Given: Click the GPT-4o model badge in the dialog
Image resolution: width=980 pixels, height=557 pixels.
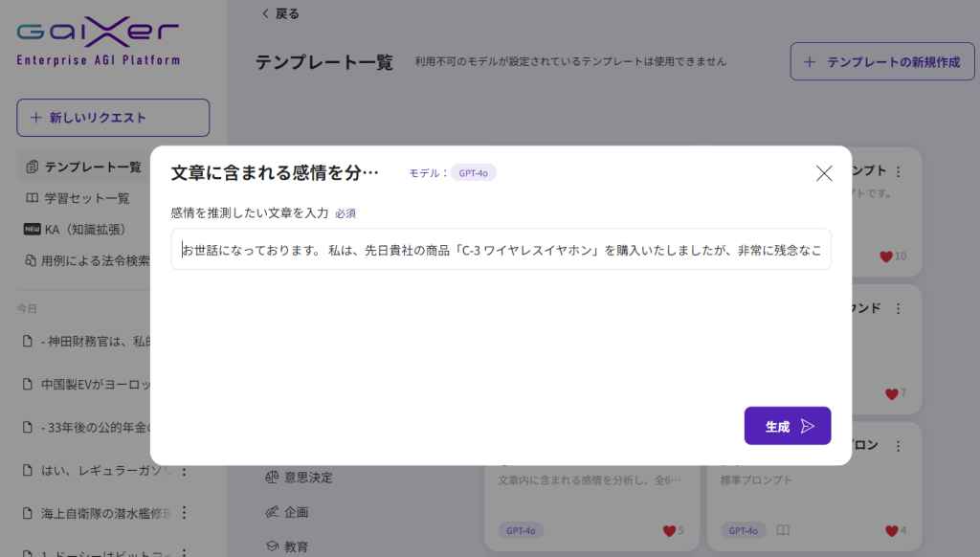Looking at the screenshot, I should [473, 173].
